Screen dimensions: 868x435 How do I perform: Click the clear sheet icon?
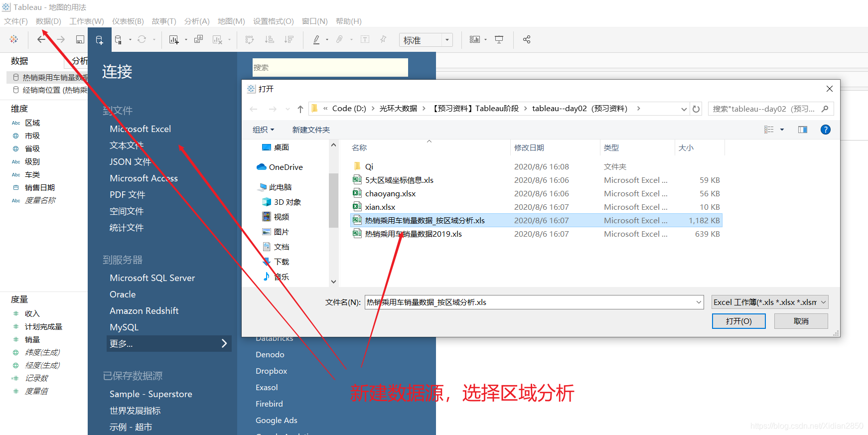coord(217,39)
